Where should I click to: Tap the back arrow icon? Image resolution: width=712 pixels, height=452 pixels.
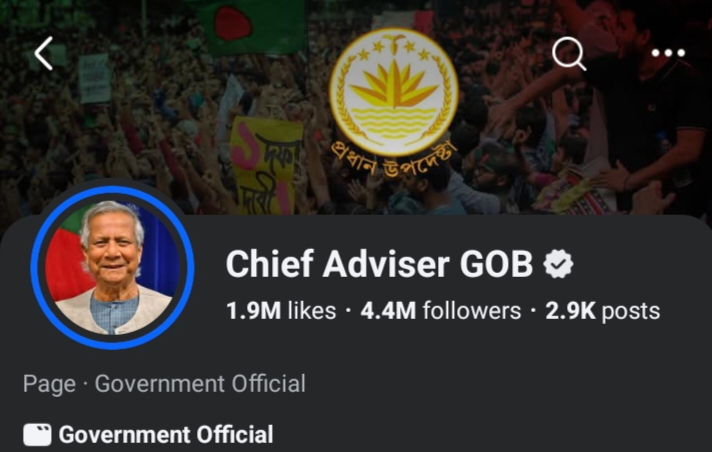(43, 53)
